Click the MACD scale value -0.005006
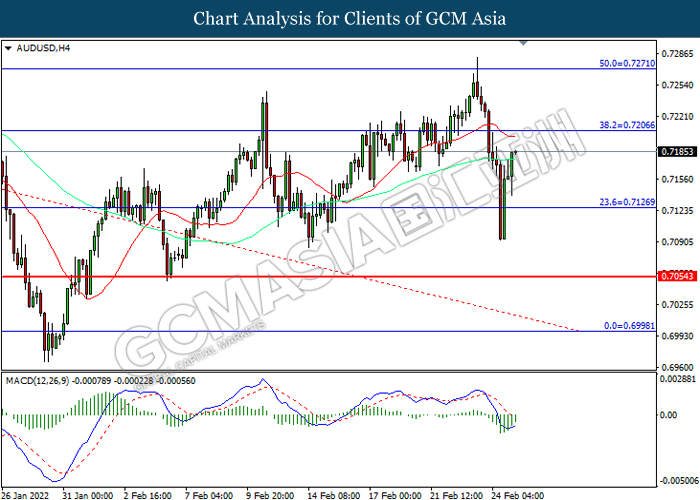This screenshot has width=700, height=500. [x=678, y=481]
